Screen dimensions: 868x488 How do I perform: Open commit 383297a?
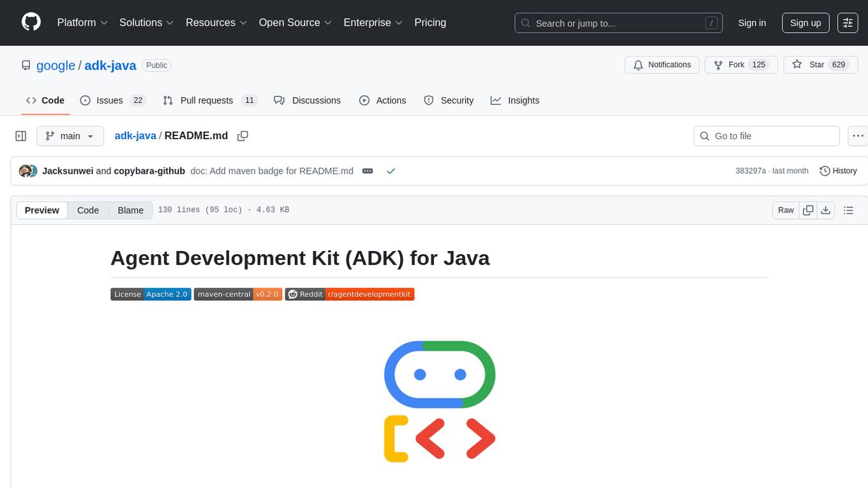751,171
